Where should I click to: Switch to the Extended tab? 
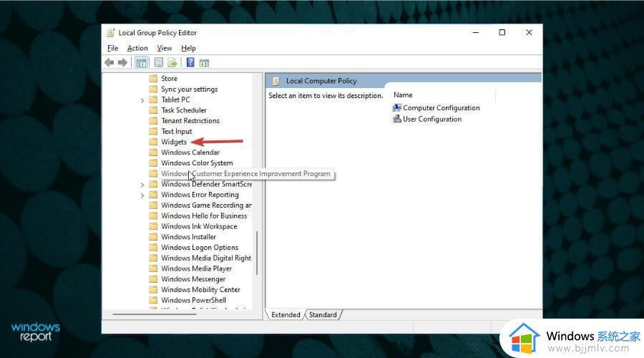pyautogui.click(x=286, y=314)
